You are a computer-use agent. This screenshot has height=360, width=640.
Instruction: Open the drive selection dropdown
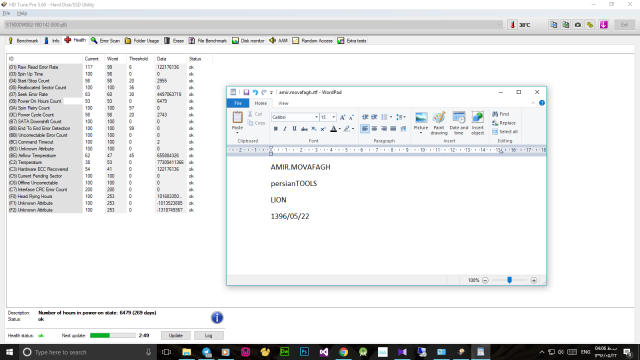pyautogui.click(x=499, y=25)
